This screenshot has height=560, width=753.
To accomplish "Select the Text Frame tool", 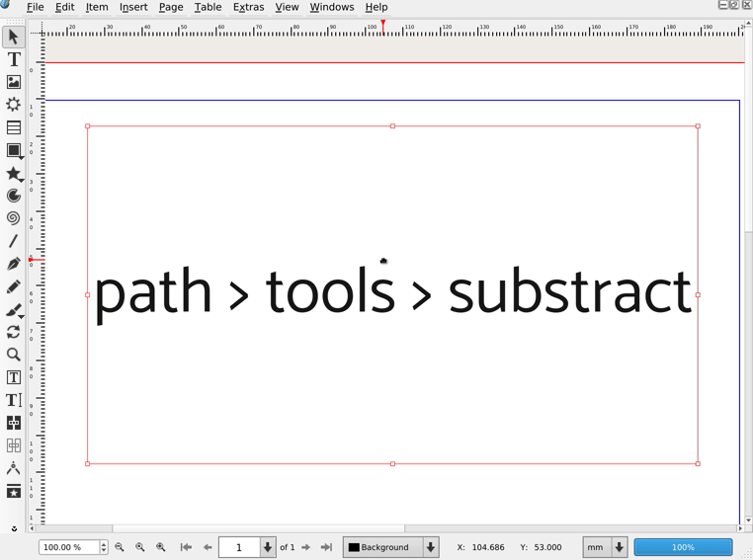I will click(x=14, y=59).
